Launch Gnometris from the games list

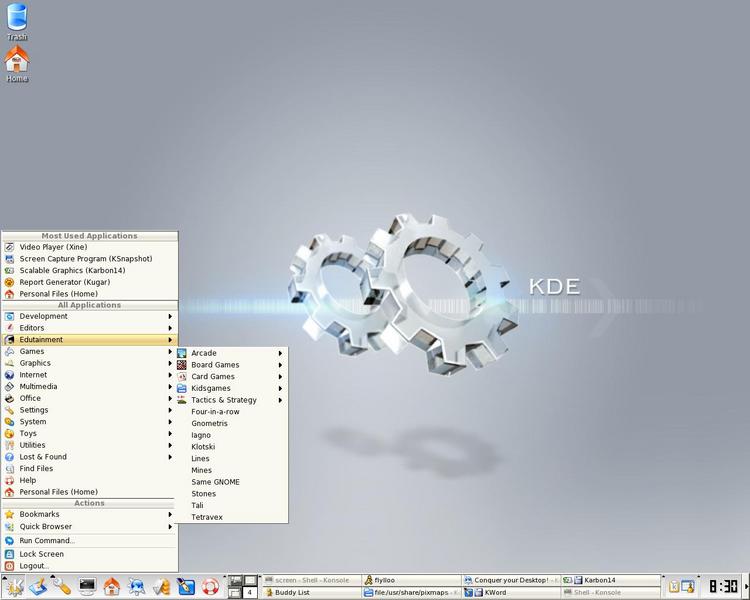click(231, 423)
